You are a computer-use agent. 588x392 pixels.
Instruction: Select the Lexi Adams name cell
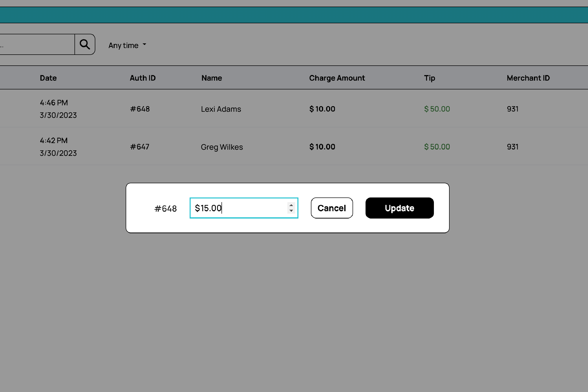pos(221,109)
